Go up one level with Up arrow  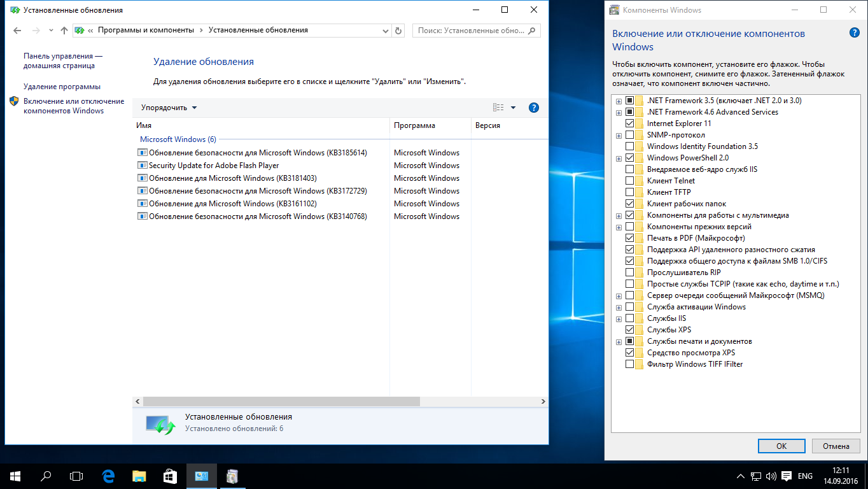[x=64, y=31]
